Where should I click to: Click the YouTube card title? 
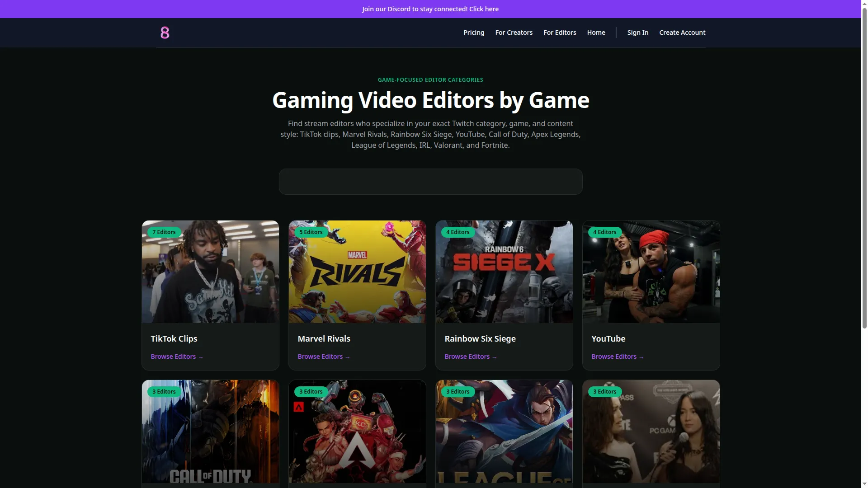coord(609,338)
